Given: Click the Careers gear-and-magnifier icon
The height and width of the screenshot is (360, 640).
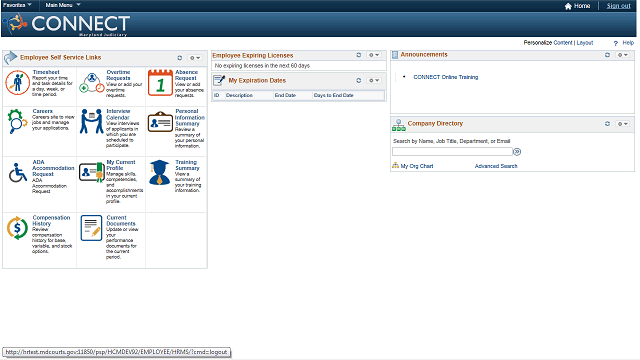Looking at the screenshot, I should point(17,121).
